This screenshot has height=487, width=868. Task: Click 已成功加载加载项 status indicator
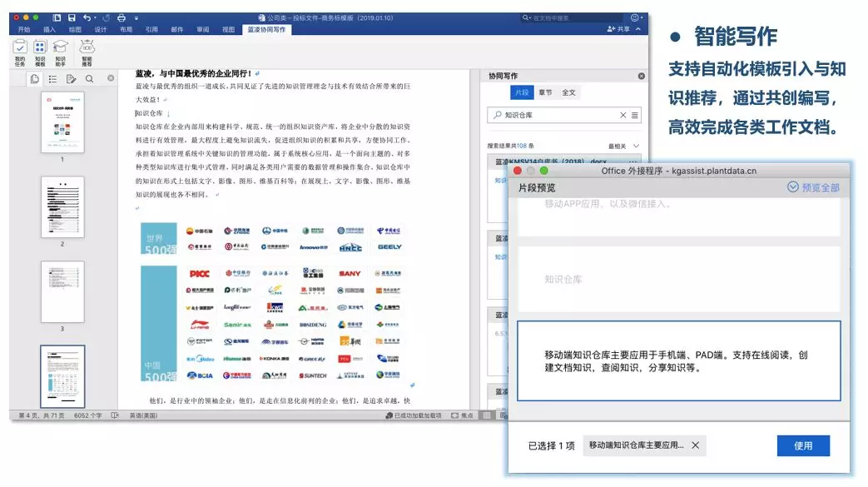(414, 415)
